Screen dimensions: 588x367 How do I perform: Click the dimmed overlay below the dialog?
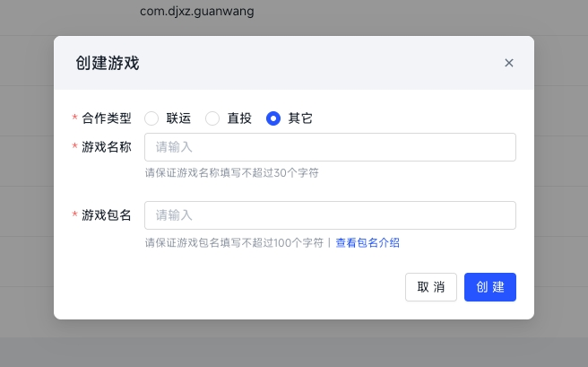tap(294, 345)
